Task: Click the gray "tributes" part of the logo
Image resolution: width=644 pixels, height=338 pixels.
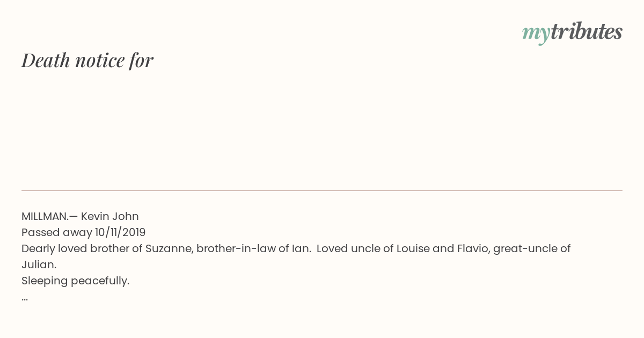Action: tap(586, 32)
